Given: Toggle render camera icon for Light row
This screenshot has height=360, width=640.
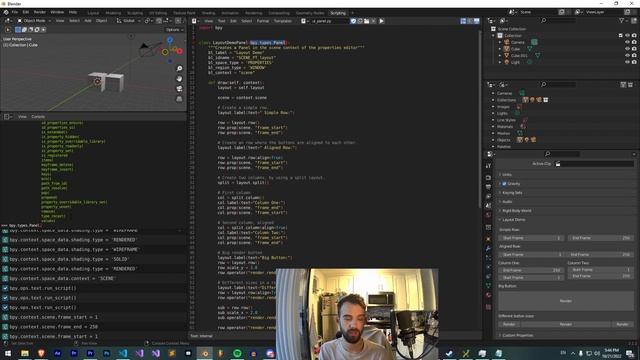Looking at the screenshot, I should [634, 62].
